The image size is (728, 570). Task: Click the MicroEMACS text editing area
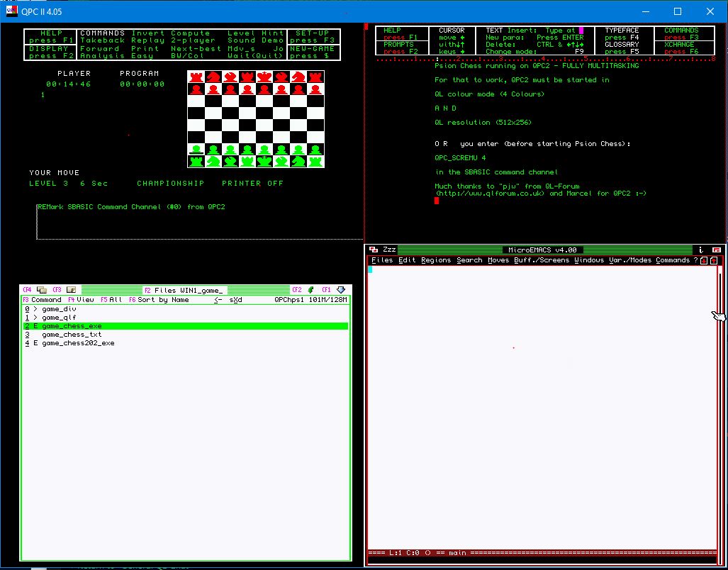[x=542, y=408]
